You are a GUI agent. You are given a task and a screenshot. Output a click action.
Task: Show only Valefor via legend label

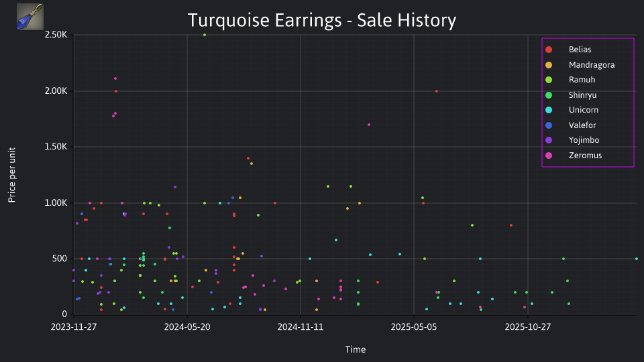pyautogui.click(x=582, y=125)
